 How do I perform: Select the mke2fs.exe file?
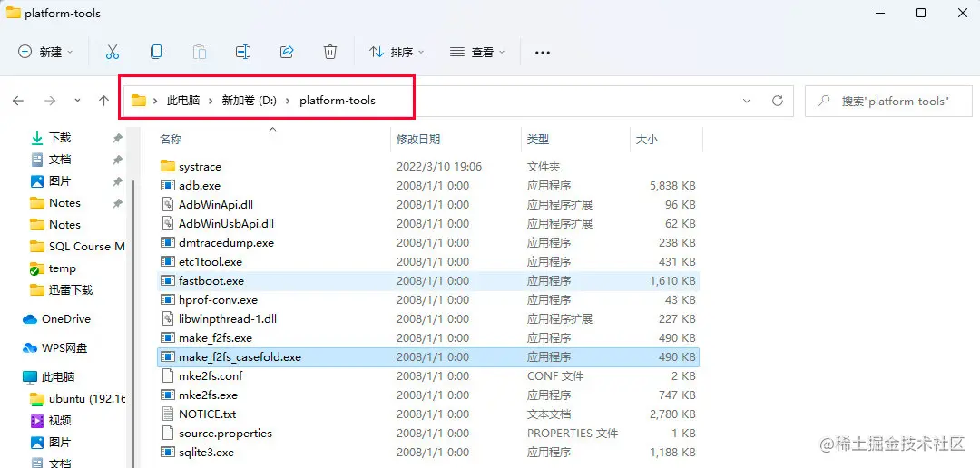pyautogui.click(x=428, y=395)
